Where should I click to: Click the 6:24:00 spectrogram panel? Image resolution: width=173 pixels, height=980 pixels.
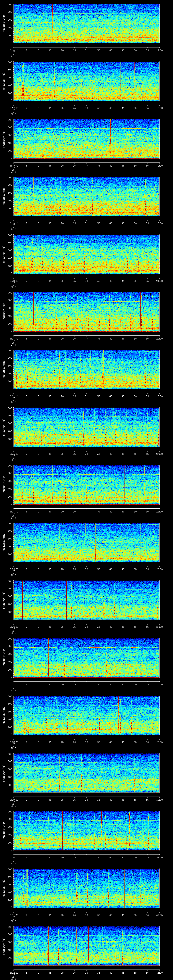point(87,485)
